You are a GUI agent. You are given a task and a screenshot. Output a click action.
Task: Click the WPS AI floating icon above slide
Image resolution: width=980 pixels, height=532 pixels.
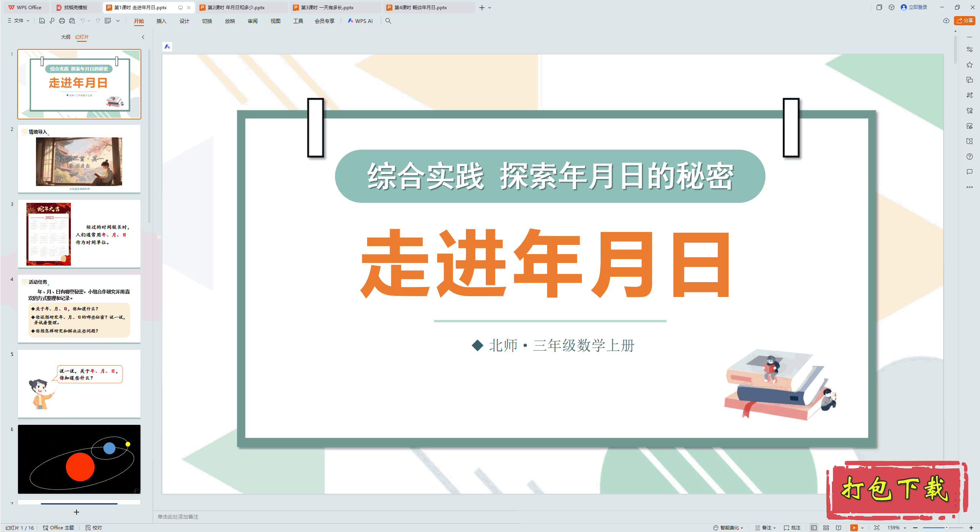pos(167,47)
